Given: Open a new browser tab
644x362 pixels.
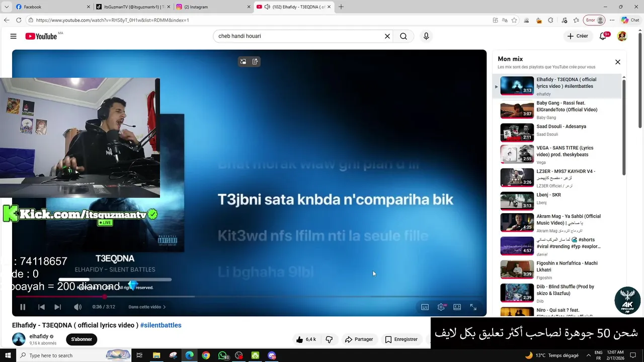Looking at the screenshot, I should tap(341, 7).
